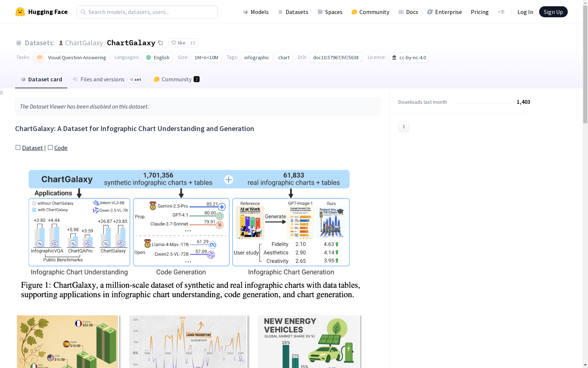Click the Hugging Face logo
Image resolution: width=588 pixels, height=368 pixels.
42,12
